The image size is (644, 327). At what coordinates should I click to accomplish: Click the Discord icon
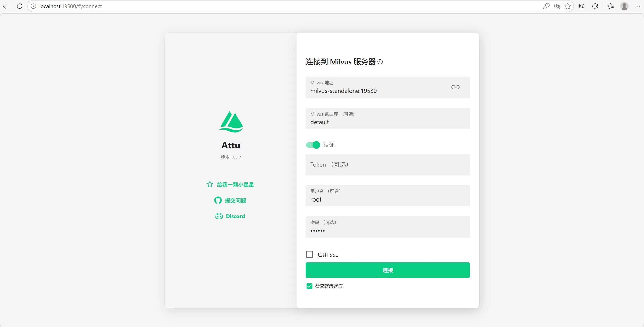[x=219, y=216]
